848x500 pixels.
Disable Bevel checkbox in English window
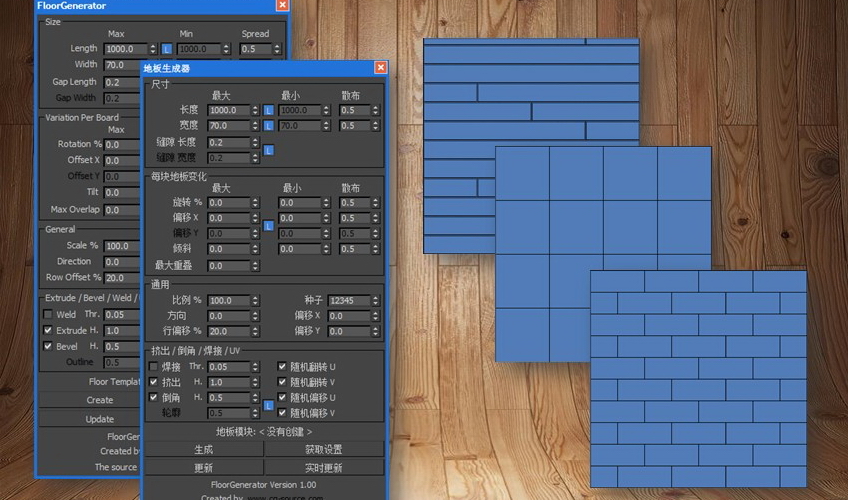coord(48,346)
